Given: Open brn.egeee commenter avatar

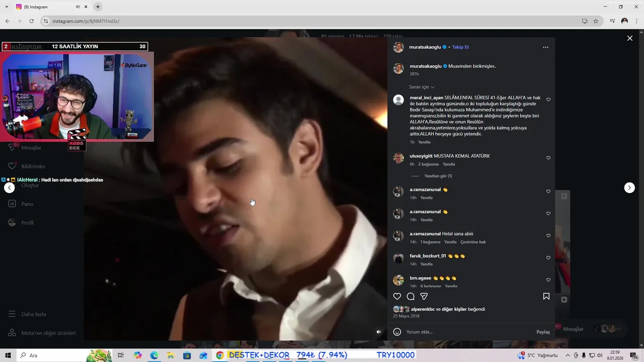Looking at the screenshot, I should coord(398,280).
